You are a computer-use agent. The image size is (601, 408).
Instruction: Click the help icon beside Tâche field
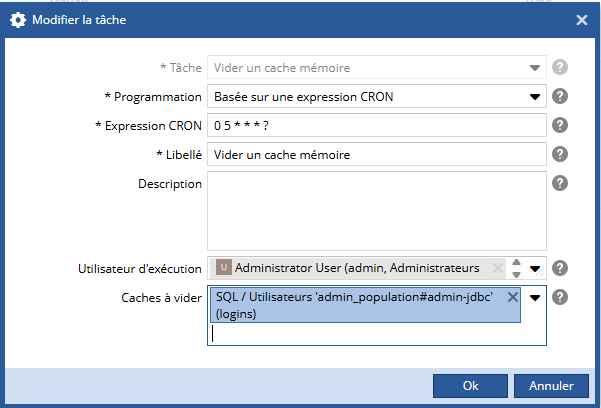coord(560,68)
